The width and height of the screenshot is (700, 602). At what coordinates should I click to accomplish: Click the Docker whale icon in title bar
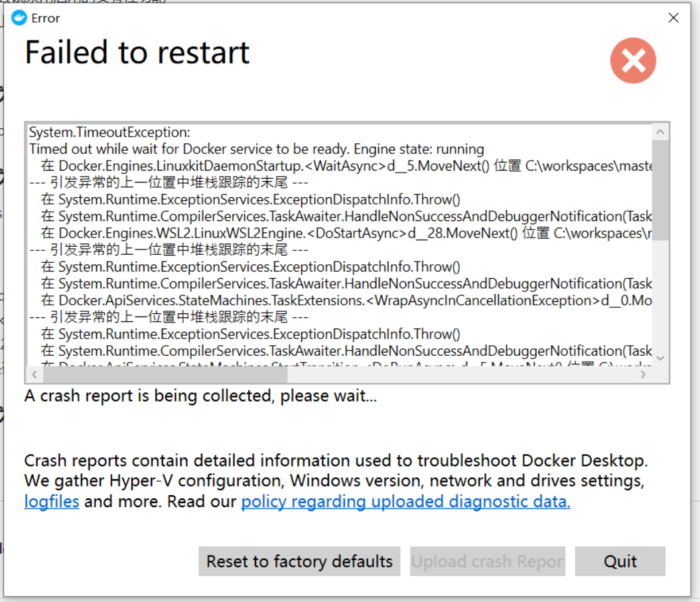click(x=19, y=18)
